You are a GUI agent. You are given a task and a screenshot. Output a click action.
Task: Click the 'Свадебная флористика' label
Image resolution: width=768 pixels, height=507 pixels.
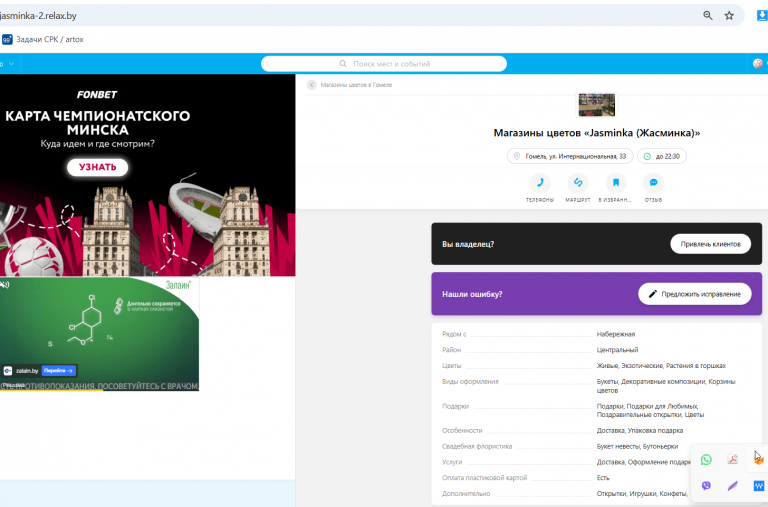[477, 446]
